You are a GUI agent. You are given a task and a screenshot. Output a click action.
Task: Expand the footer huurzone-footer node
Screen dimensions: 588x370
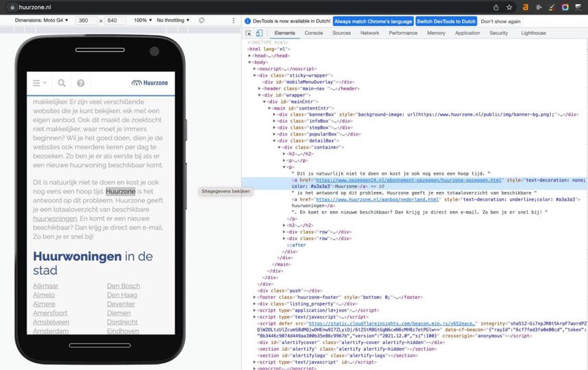point(255,297)
